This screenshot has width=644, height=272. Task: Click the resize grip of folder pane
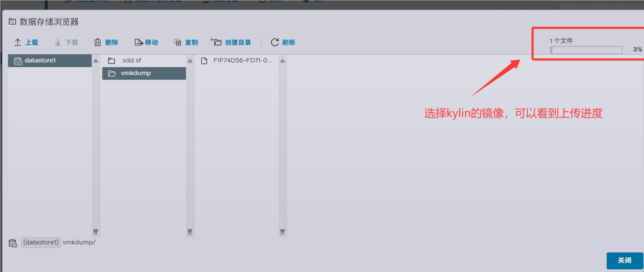[190, 232]
